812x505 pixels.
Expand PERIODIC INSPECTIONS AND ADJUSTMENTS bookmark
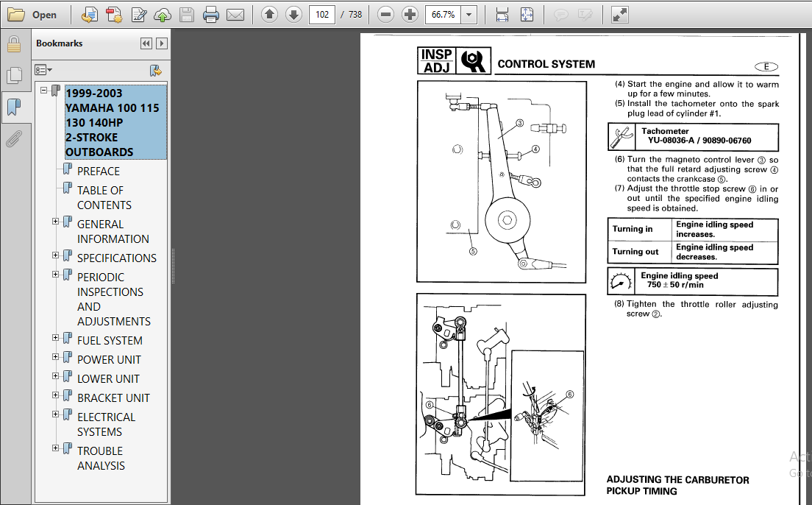click(x=55, y=275)
